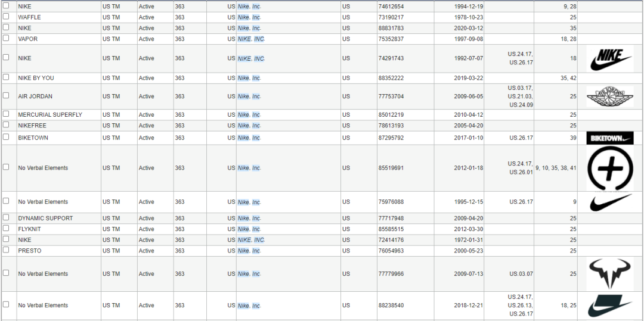Click the classes value 35, 42
This screenshot has width=644, height=321.
click(x=568, y=78)
